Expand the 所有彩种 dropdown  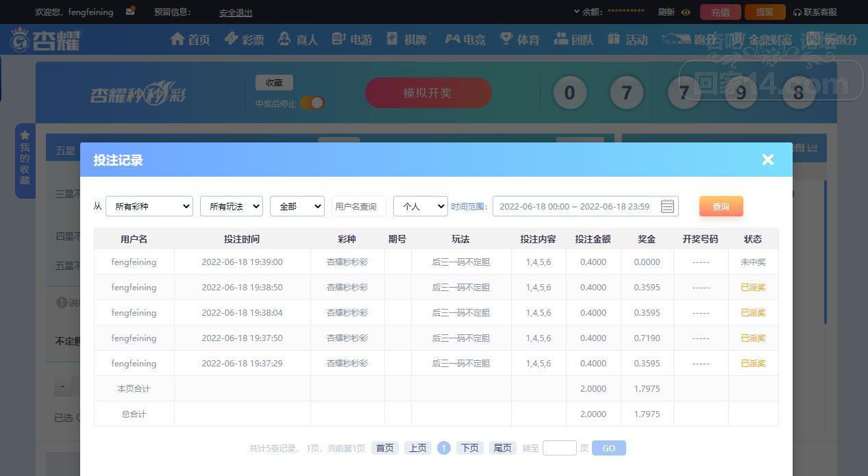click(x=149, y=206)
